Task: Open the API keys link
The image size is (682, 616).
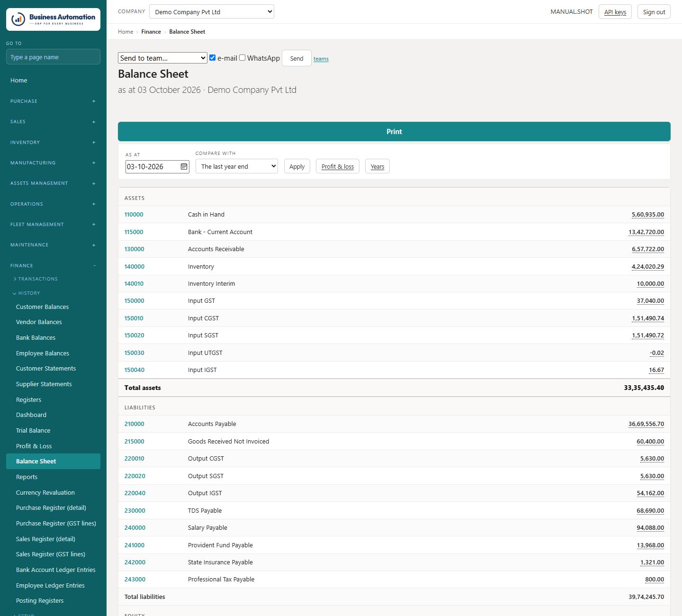Action: tap(615, 12)
